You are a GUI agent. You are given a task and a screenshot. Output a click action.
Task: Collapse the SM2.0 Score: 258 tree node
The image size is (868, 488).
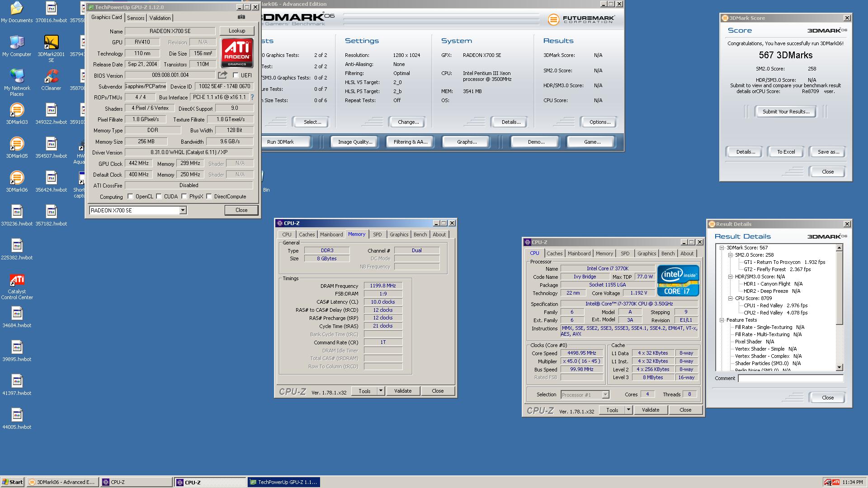click(x=730, y=255)
